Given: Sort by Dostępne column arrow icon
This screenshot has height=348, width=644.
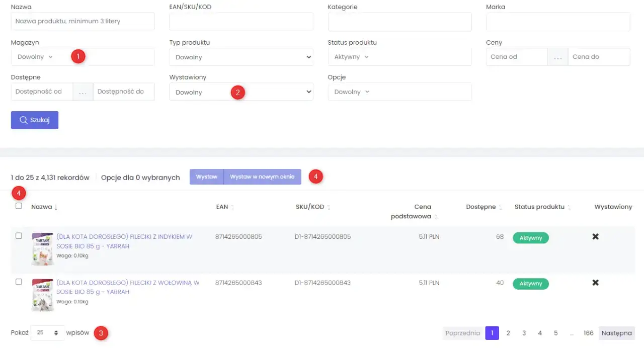Looking at the screenshot, I should coord(500,208).
